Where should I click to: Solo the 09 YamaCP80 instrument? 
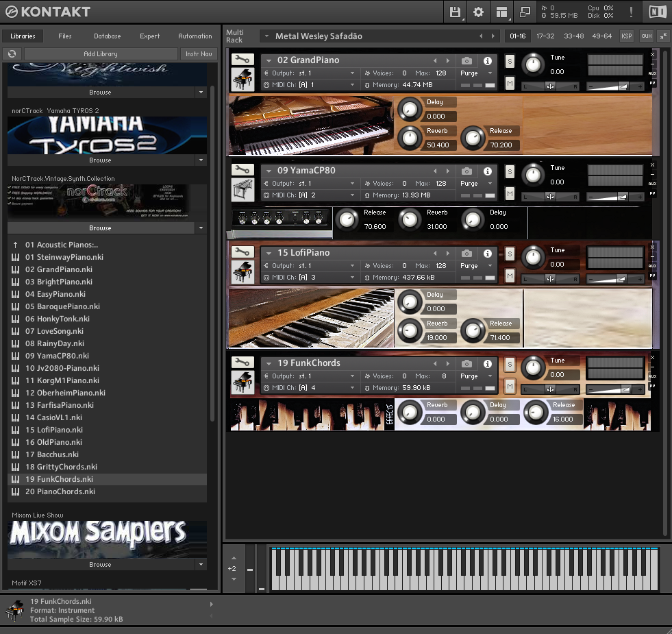(x=510, y=171)
